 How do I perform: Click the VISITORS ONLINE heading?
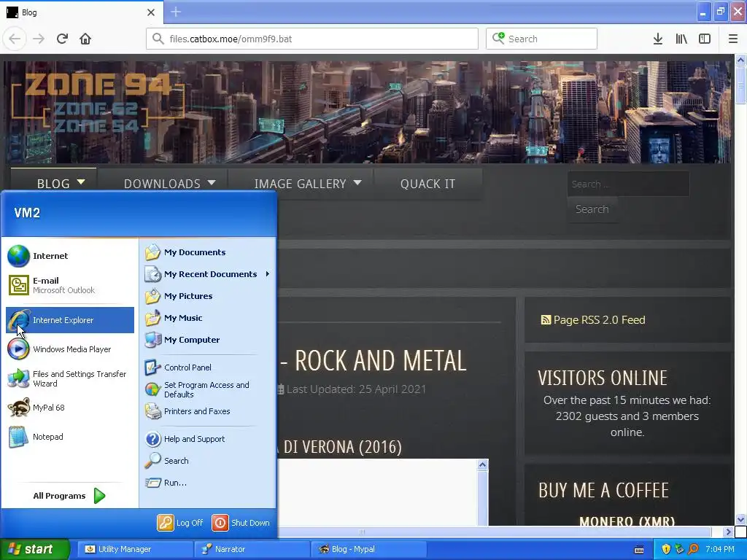point(603,378)
